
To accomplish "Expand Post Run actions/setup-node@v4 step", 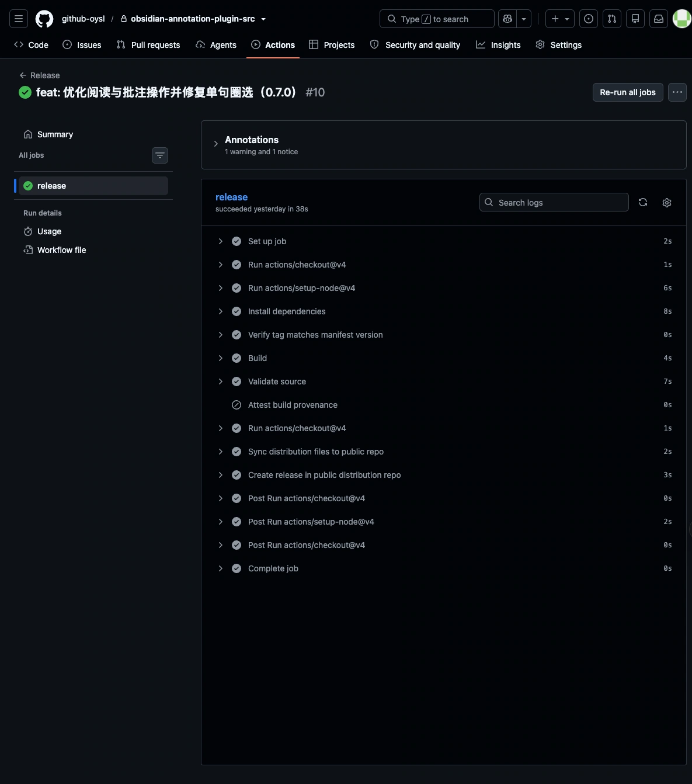I will click(x=444, y=522).
